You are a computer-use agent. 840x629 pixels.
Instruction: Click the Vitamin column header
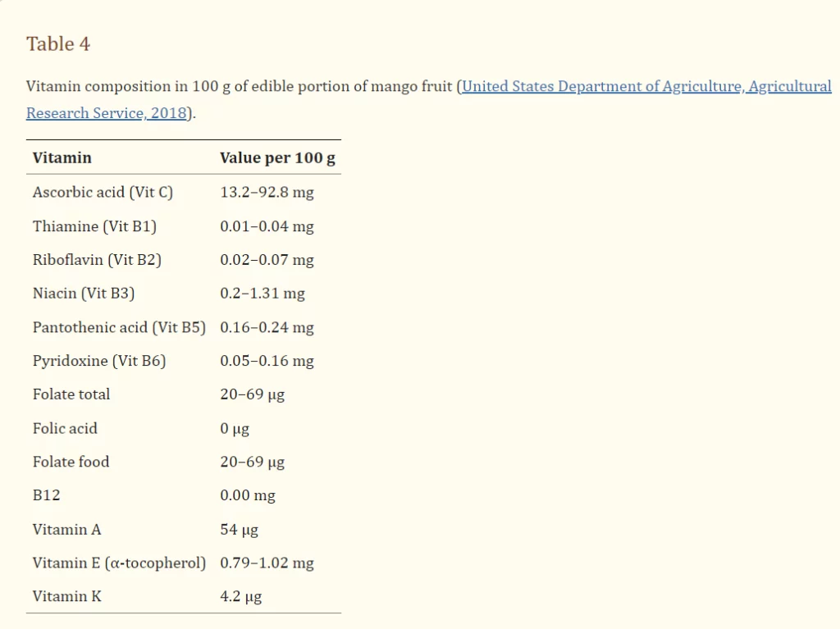(x=62, y=157)
